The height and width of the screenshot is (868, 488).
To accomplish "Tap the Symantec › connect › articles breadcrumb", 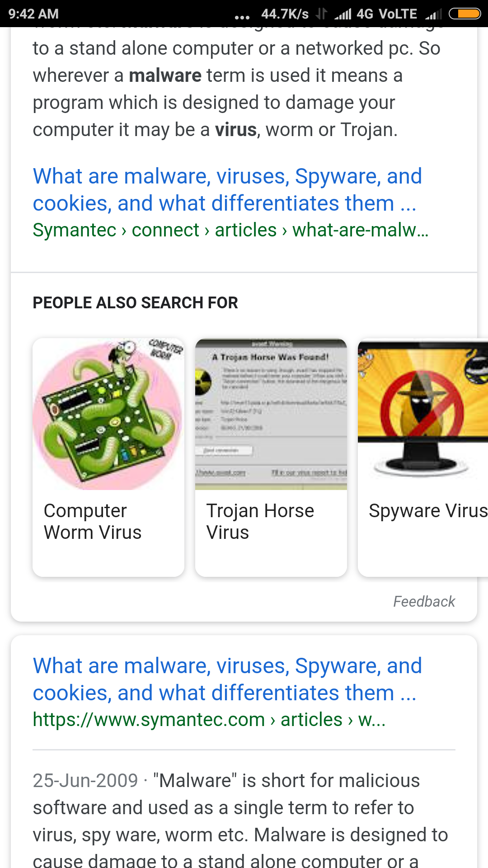I will (230, 230).
